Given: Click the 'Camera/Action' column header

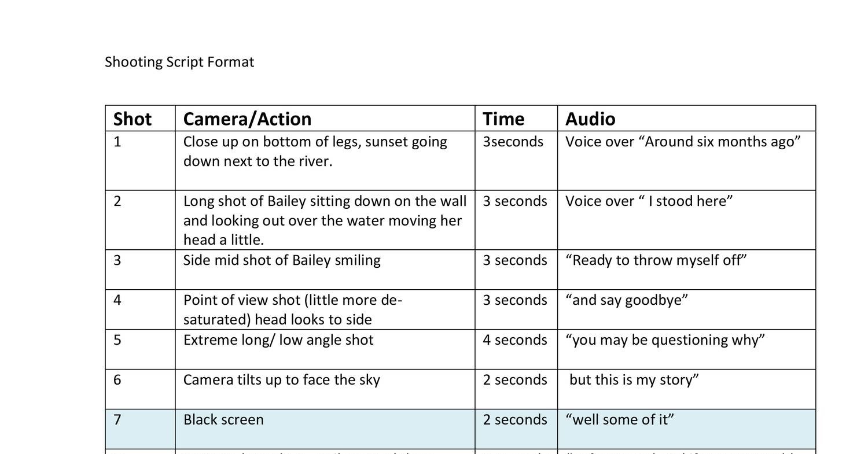Looking at the screenshot, I should click(x=247, y=119).
